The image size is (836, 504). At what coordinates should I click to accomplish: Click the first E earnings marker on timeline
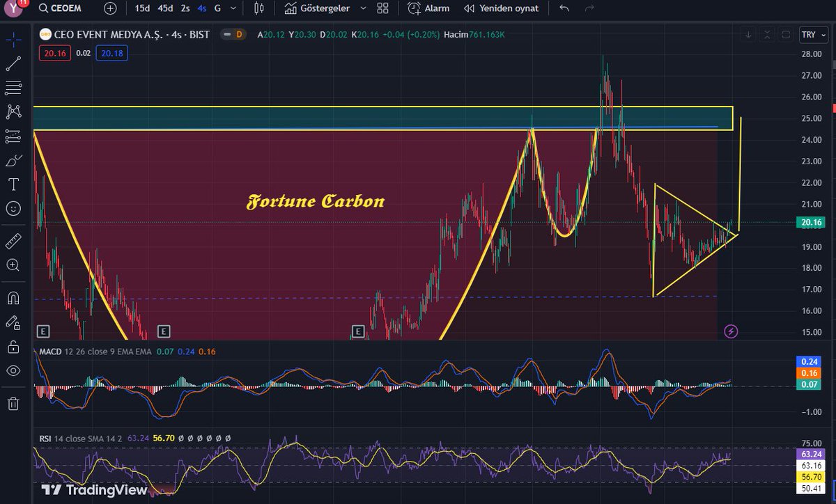click(x=43, y=331)
